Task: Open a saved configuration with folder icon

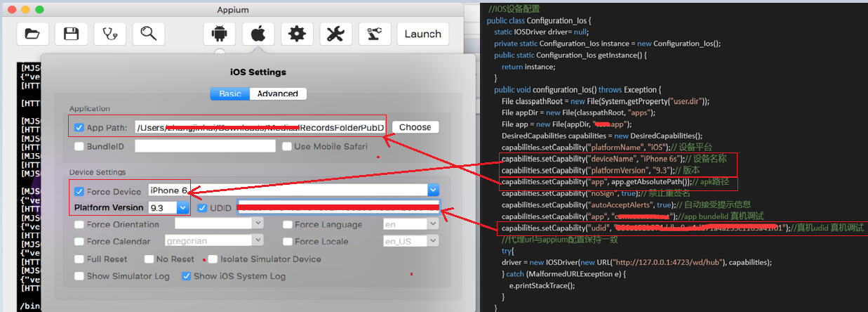Action: (x=32, y=33)
